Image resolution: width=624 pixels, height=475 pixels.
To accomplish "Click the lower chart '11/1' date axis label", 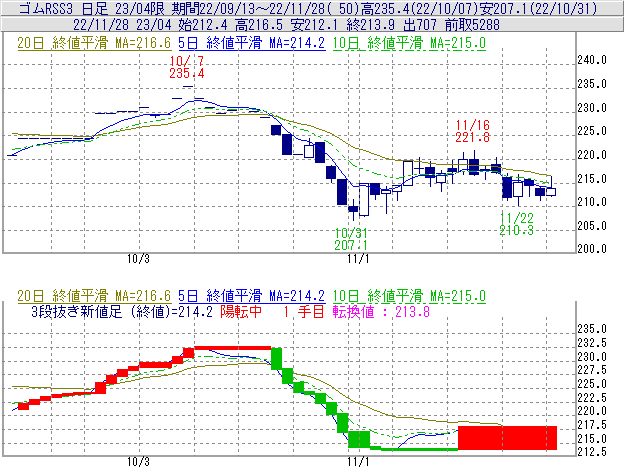I will click(x=358, y=462).
